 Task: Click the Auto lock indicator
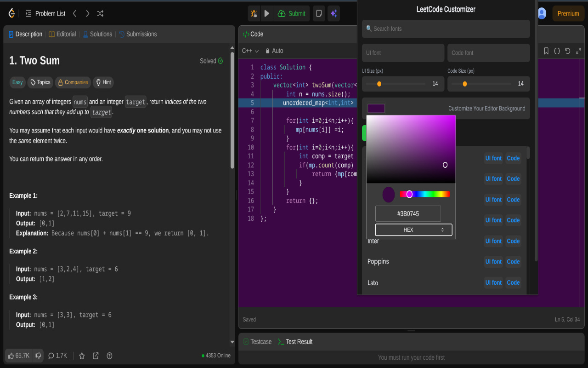pos(274,51)
